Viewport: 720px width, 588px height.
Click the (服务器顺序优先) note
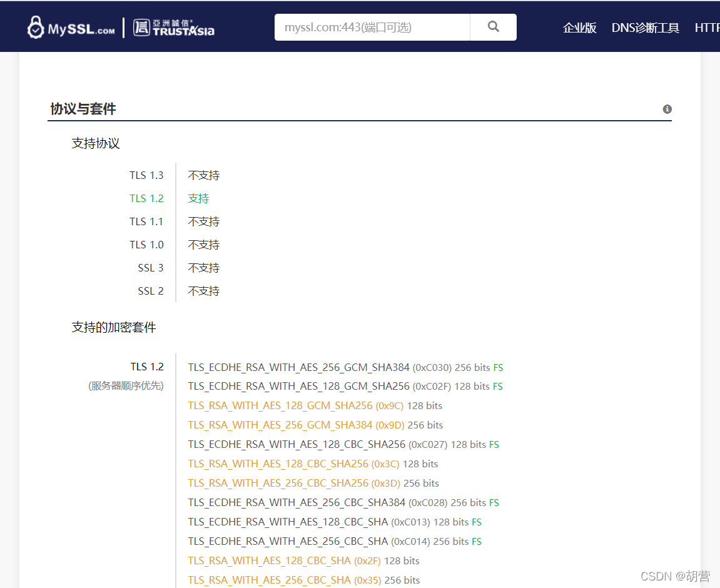126,385
